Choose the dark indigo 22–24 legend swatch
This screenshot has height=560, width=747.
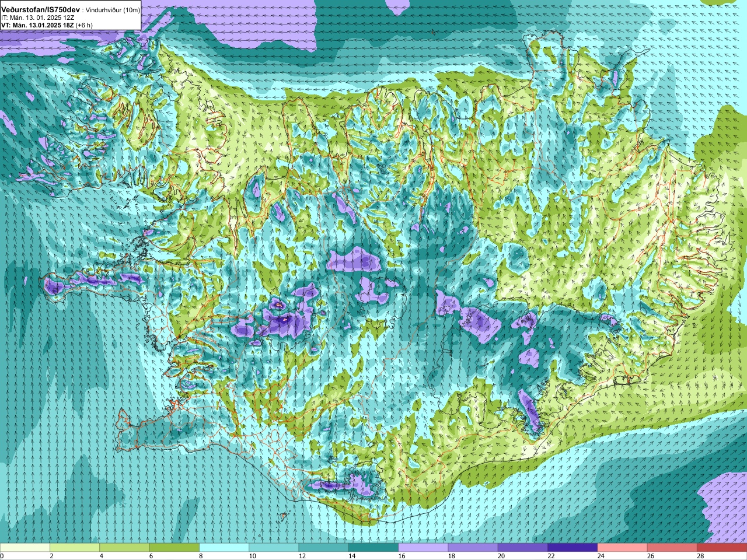coord(573,548)
